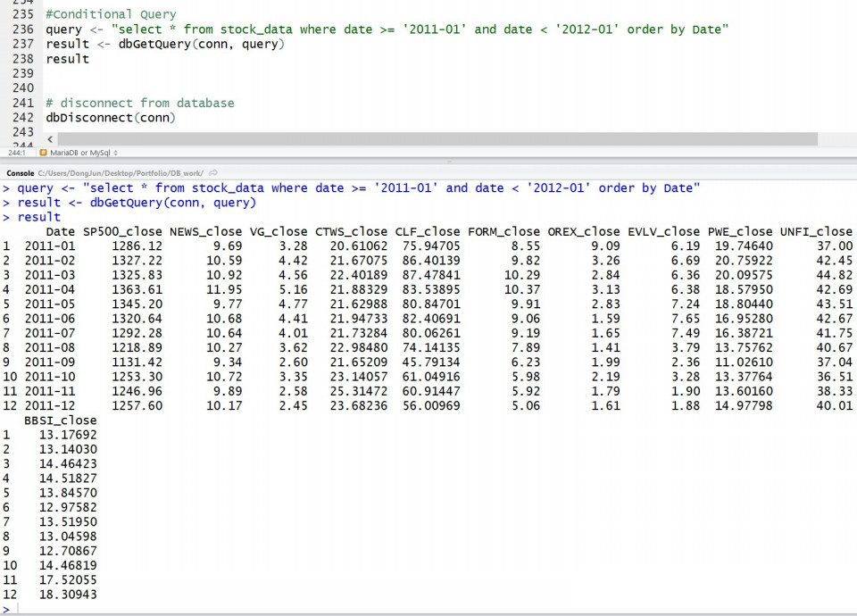Click the date cell '2011-01'
The image size is (857, 616).
[x=50, y=246]
